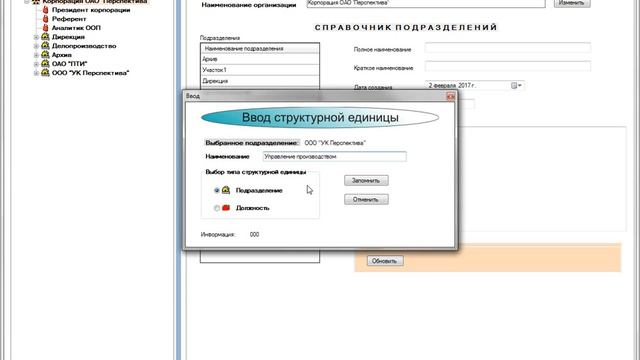The height and width of the screenshot is (360, 640).
Task: Click the Наименование организации text field
Action: (x=426, y=3)
